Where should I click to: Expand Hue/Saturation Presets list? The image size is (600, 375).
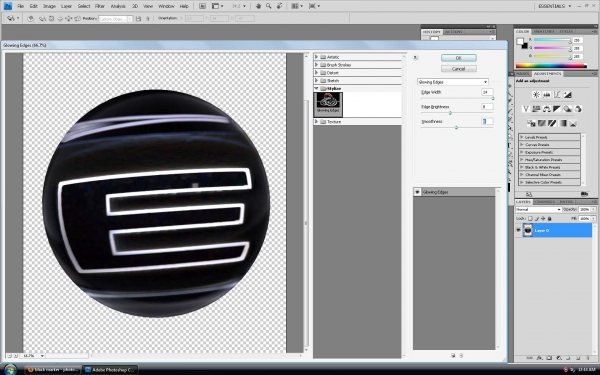point(522,160)
